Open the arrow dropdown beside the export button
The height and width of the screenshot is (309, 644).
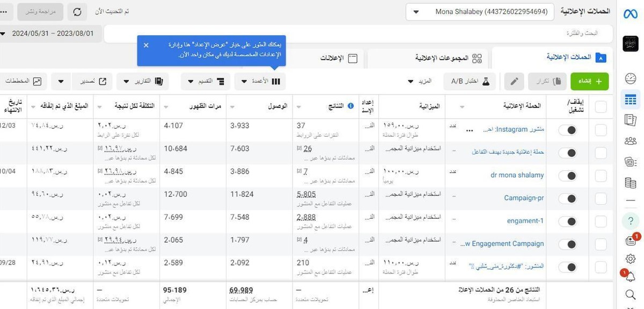pyautogui.click(x=60, y=82)
